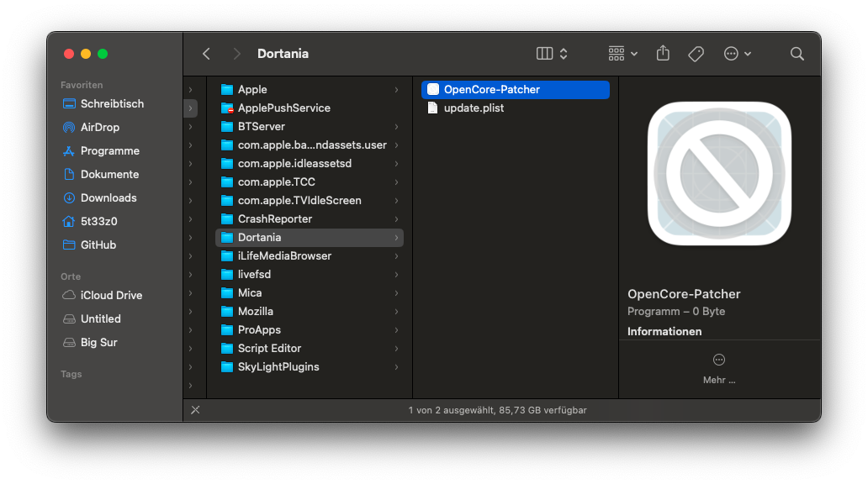Expand BTServer via its right chevron
The width and height of the screenshot is (868, 484).
click(396, 127)
